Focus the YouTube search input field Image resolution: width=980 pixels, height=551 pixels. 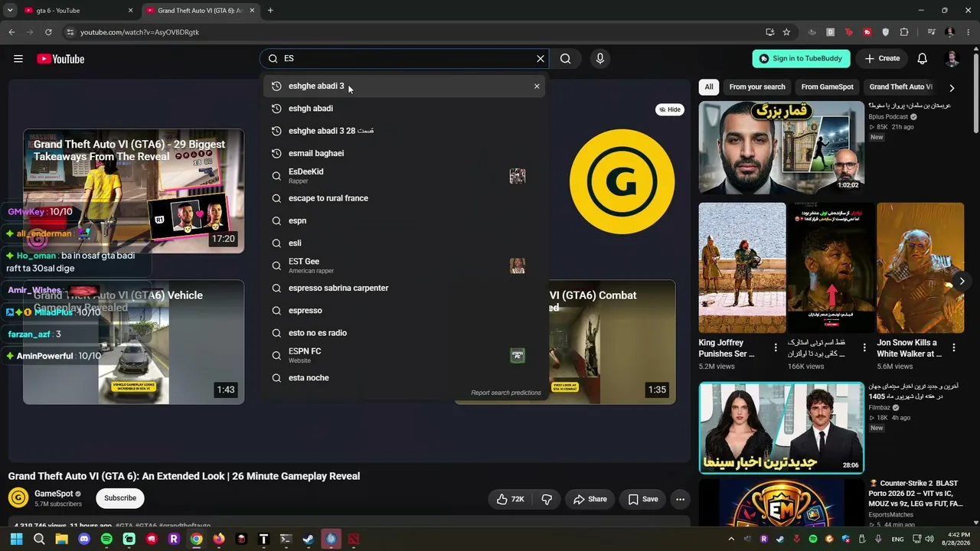click(x=404, y=58)
